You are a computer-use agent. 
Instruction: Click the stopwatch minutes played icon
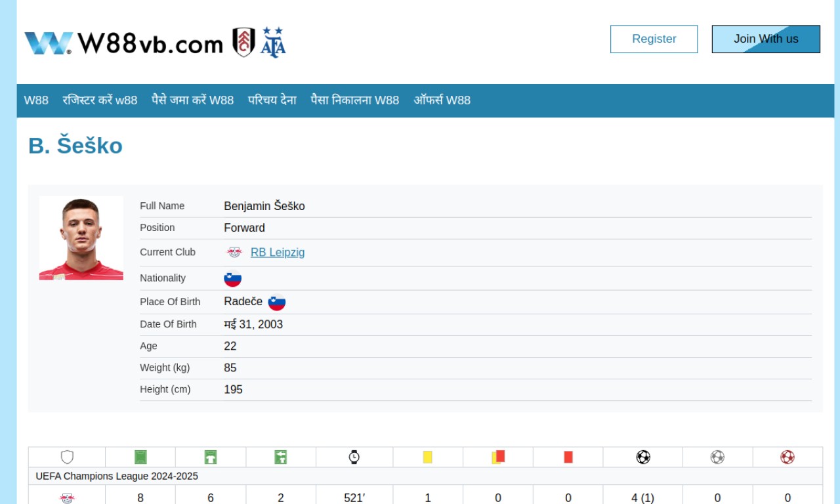tap(354, 457)
